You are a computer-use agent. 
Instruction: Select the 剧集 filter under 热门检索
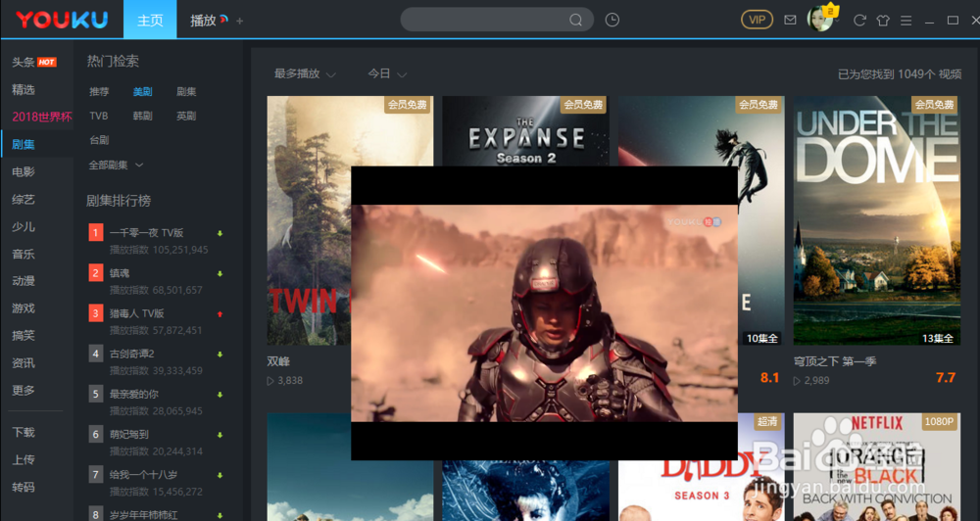[186, 92]
